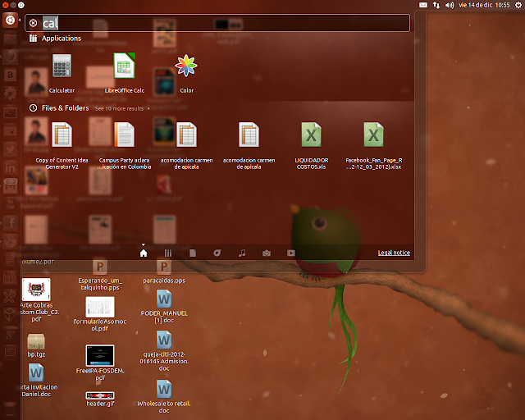Open LIQUIDADOR COSTOS.xls spreadsheet
Screen dimensions: 525x420
[x=312, y=146]
